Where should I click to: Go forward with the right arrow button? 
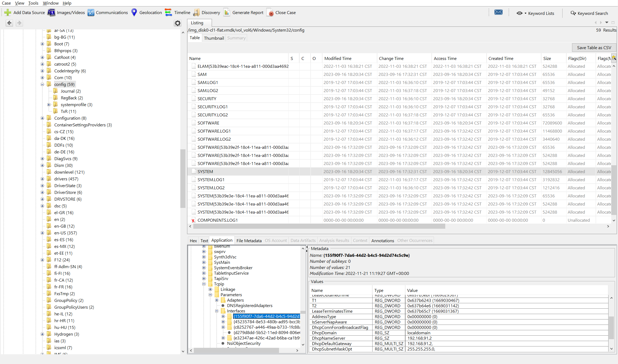pos(19,23)
